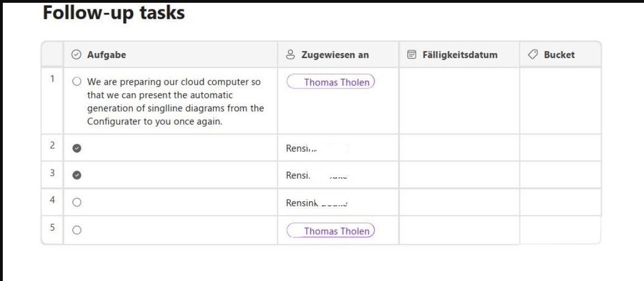Click the checkmark icon in Aufgabe header

76,55
